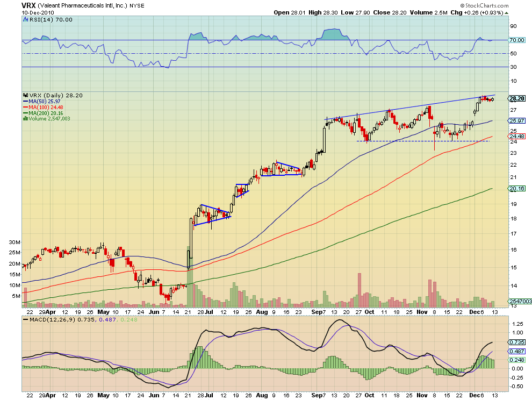This screenshot has width=532, height=400.
Task: Click the Low 27.90 header value
Action: coord(355,12)
